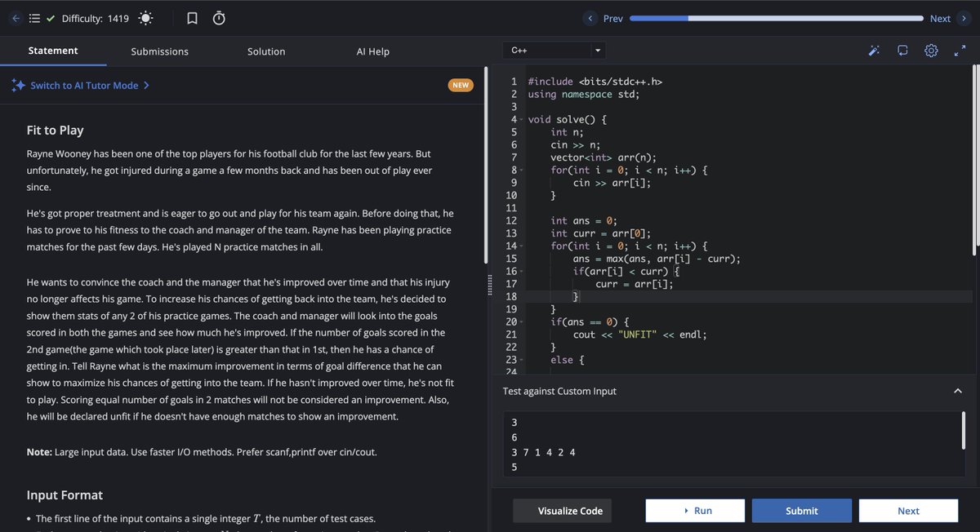The image size is (980, 532).
Task: Click the 'Fit to Play' heading
Action: click(55, 130)
